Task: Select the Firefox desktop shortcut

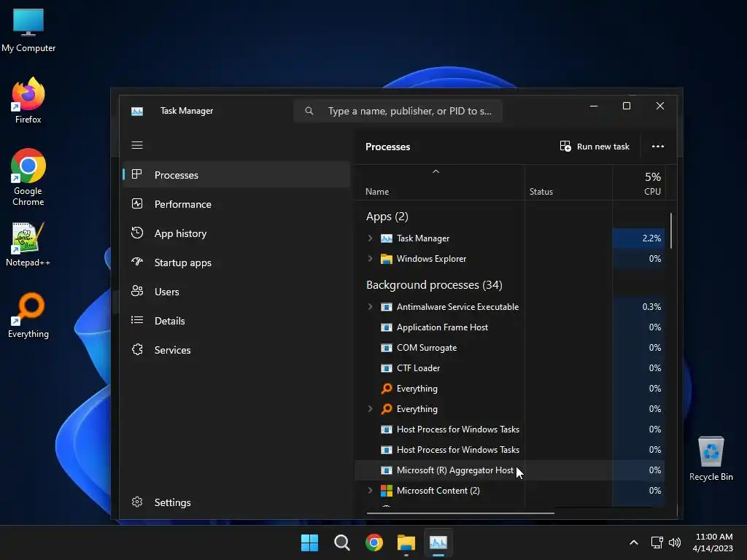Action: [x=28, y=101]
